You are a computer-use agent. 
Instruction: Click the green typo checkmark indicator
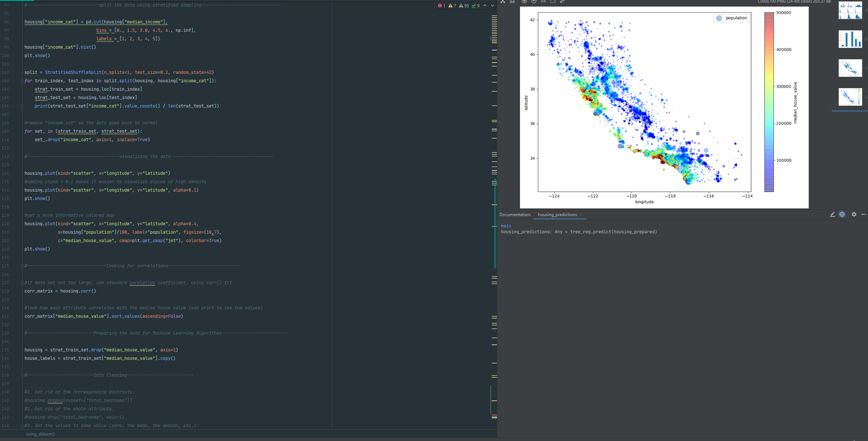coord(474,5)
